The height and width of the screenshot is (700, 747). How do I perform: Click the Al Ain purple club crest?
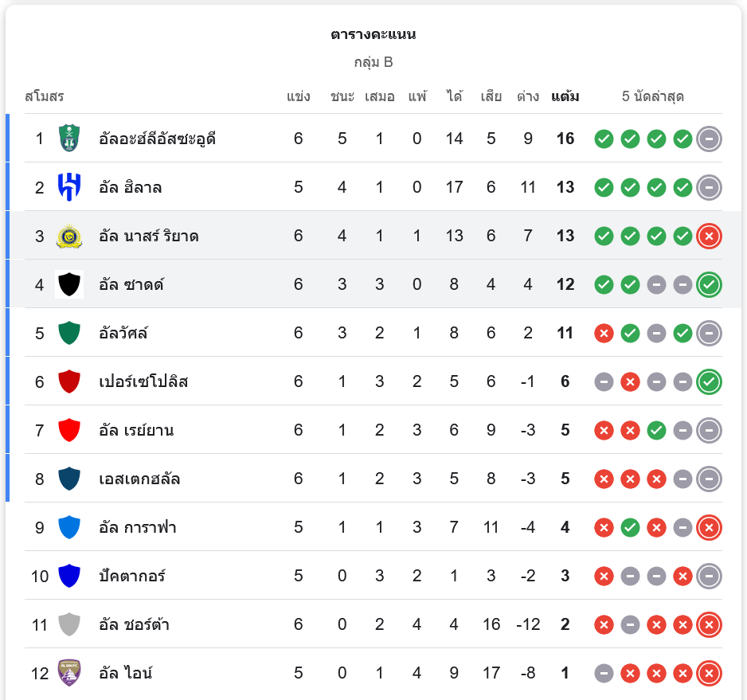click(x=69, y=673)
